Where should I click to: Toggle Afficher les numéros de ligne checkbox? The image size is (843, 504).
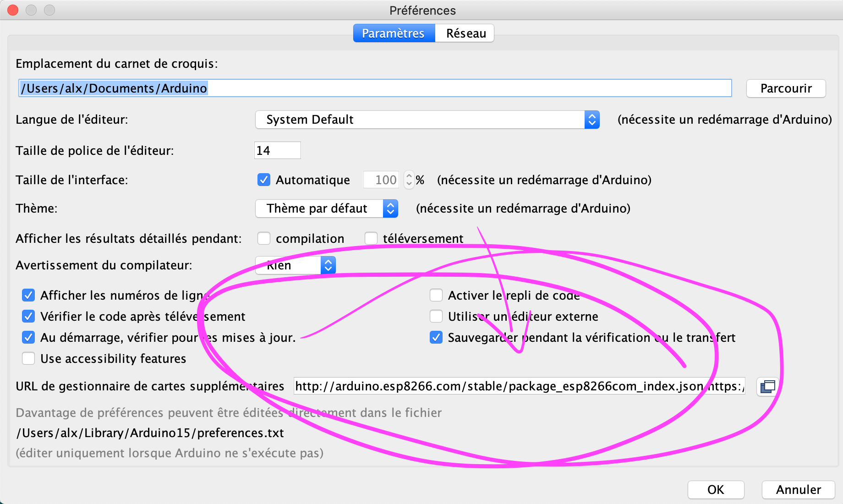(28, 295)
